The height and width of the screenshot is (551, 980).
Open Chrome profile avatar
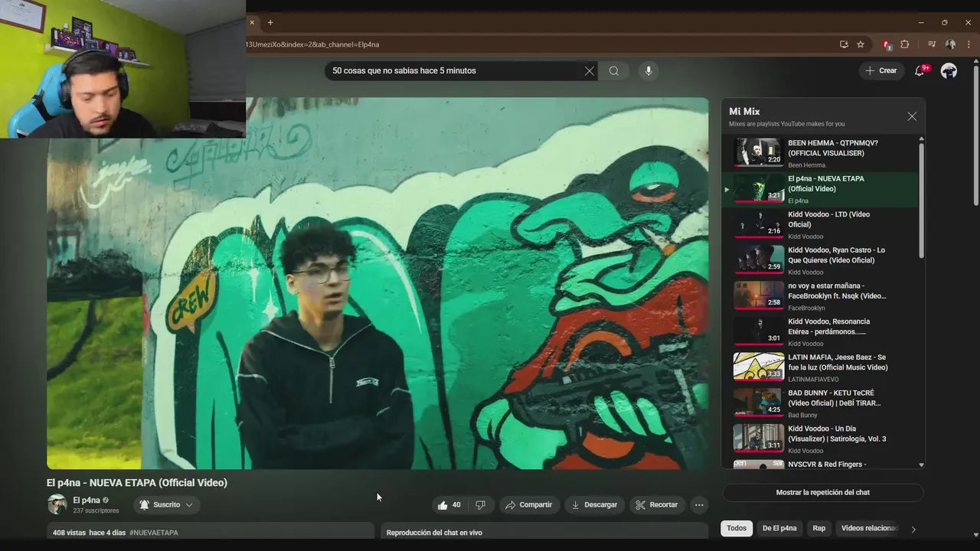click(950, 44)
